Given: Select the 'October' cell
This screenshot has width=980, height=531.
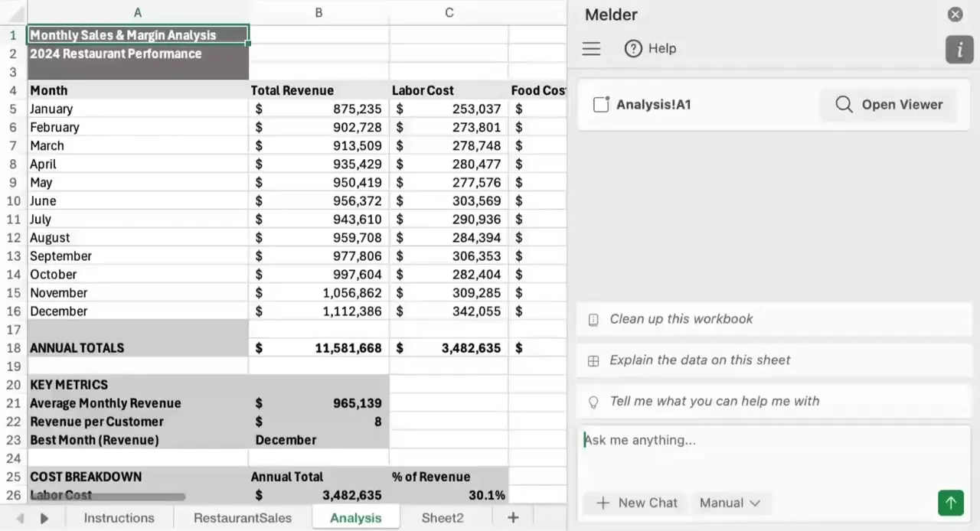Looking at the screenshot, I should [138, 275].
